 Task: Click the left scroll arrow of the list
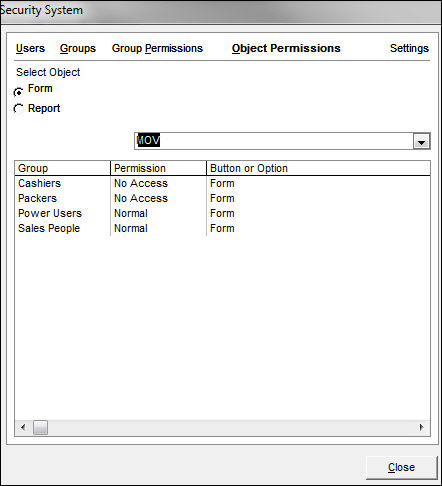23,427
